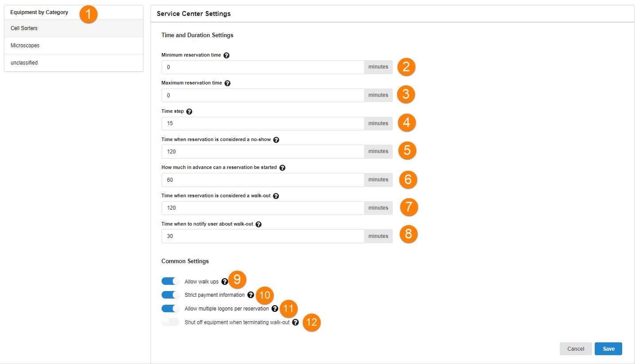Toggle Allow multiple logons per reservation
635x364 pixels.
[170, 309]
